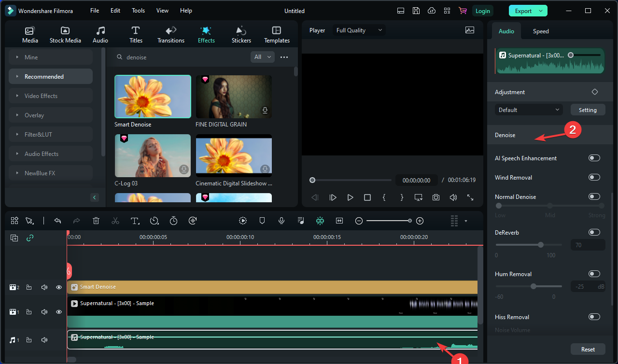Open the Stickers panel
The width and height of the screenshot is (618, 364).
point(241,35)
